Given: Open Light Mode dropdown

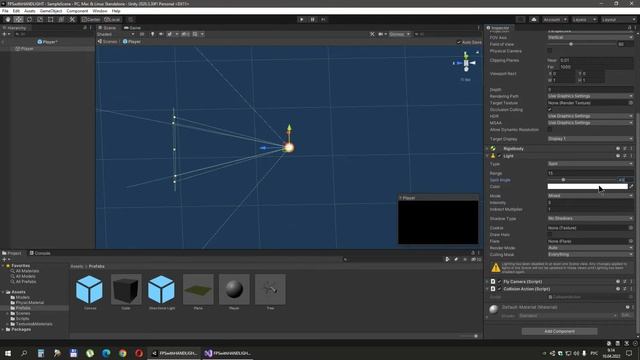Looking at the screenshot, I should tap(590, 196).
